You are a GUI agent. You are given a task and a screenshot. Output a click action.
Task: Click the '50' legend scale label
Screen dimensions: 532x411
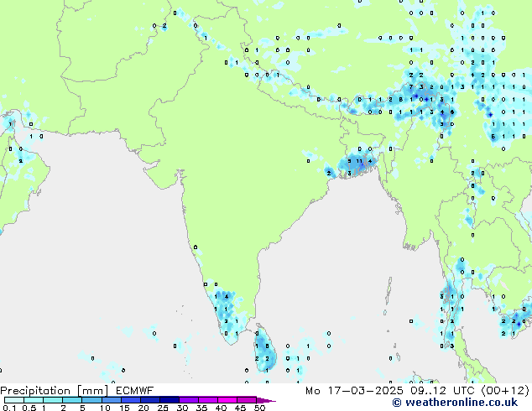(259, 408)
